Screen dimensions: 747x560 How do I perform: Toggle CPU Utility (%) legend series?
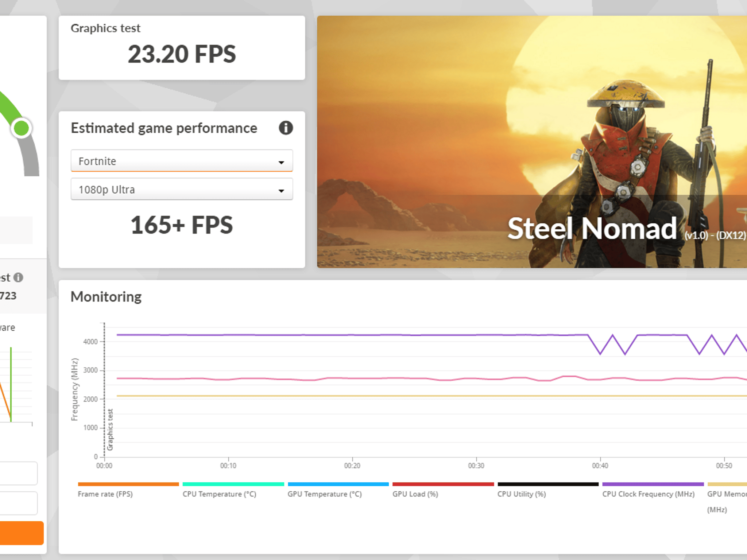point(522,494)
